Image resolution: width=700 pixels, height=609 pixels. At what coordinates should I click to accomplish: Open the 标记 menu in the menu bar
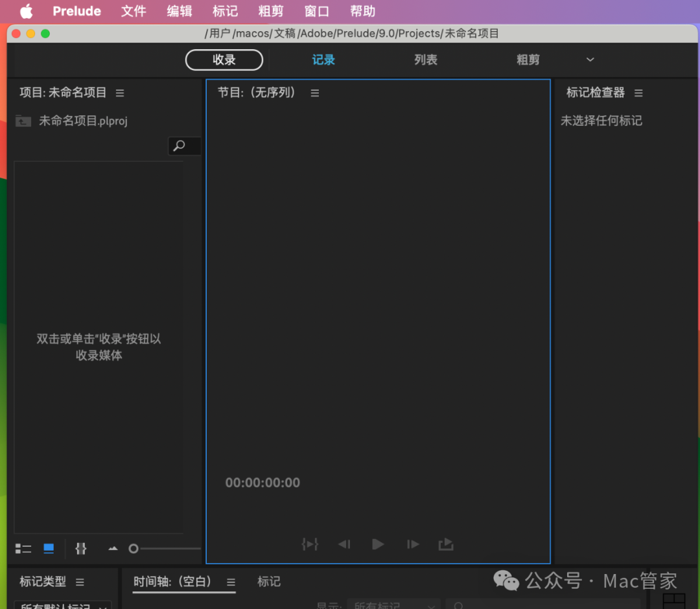tap(225, 10)
